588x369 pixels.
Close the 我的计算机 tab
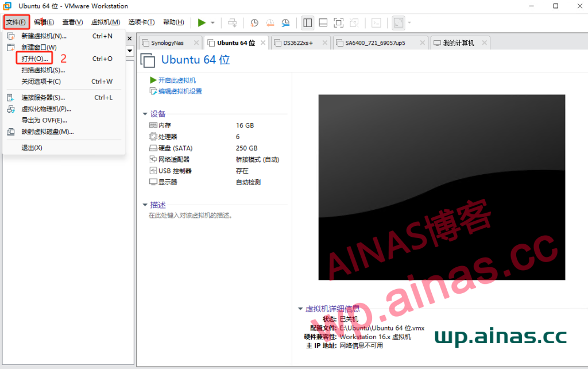coord(484,43)
